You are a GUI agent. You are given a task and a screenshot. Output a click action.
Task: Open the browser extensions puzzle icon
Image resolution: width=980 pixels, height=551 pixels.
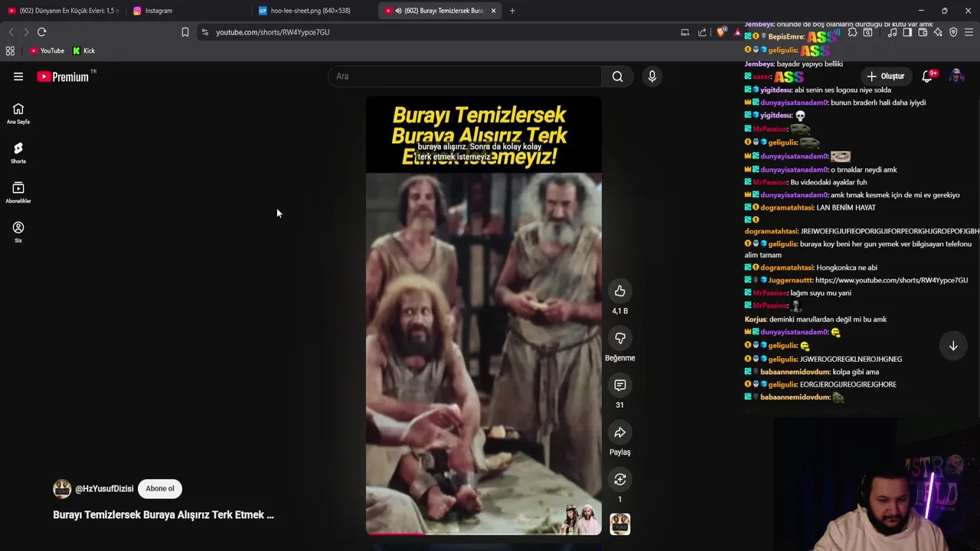852,32
